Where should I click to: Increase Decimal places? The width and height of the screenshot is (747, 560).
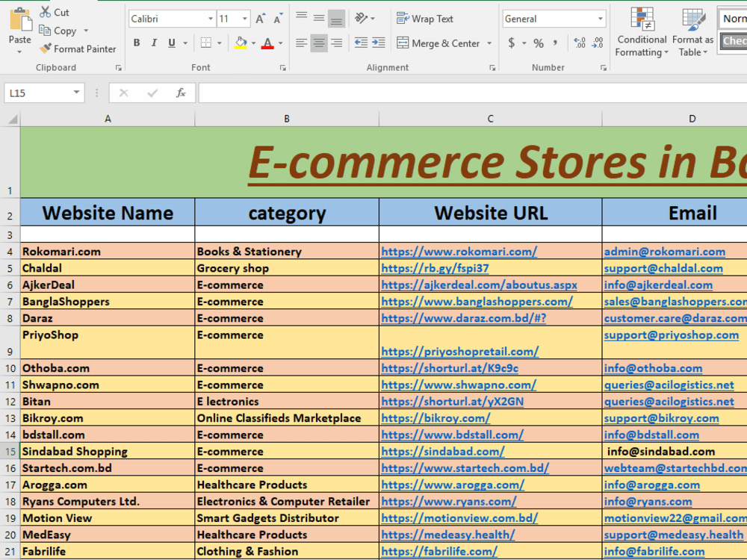coord(580,43)
